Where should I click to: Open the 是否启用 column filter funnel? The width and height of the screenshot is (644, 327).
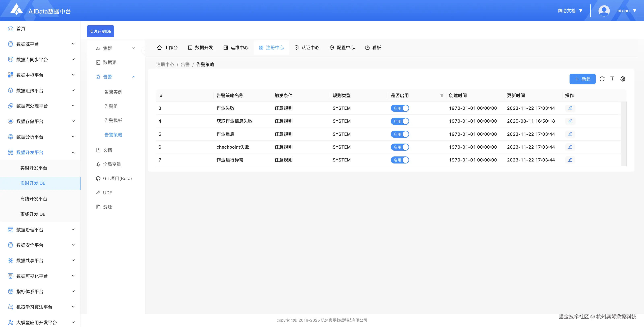tap(442, 95)
